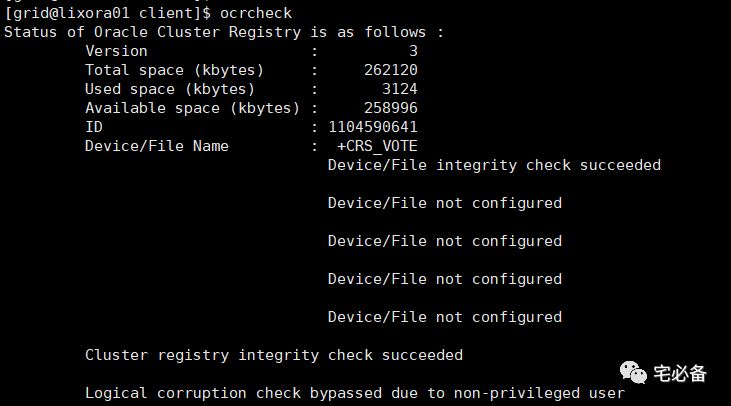This screenshot has width=731, height=406.
Task: Click the Version value 3
Action: pos(413,51)
